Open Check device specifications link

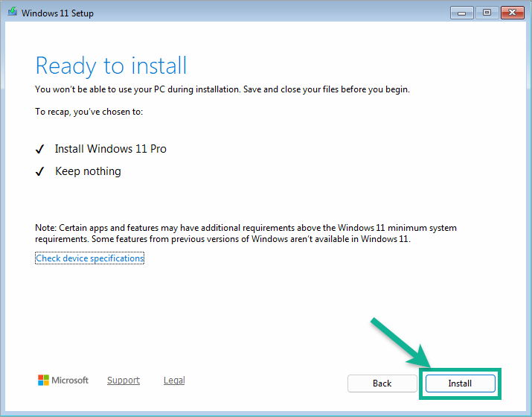click(x=89, y=258)
